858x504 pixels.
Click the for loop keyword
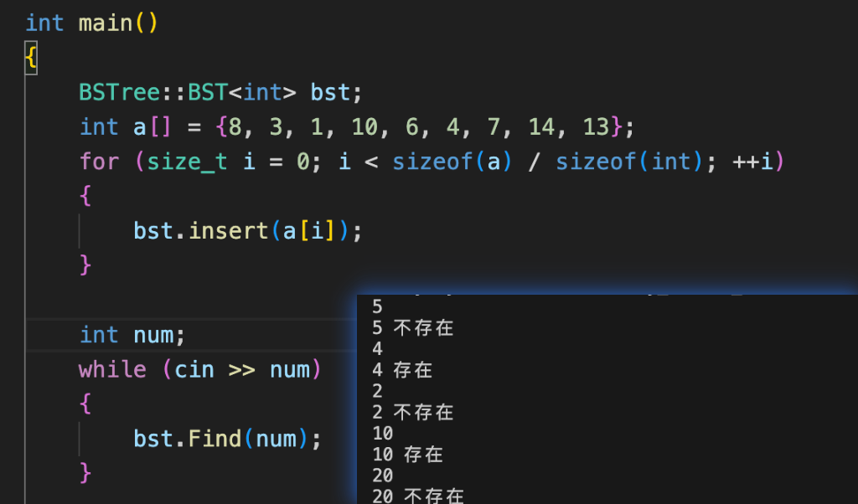[99, 161]
